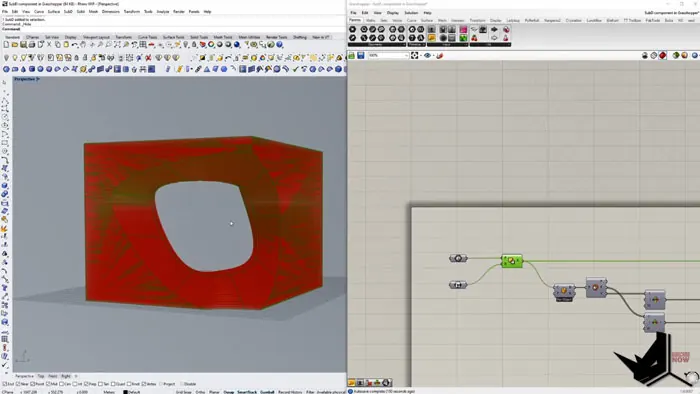Toggle Grid Snap in Rhino status bar

pos(183,392)
